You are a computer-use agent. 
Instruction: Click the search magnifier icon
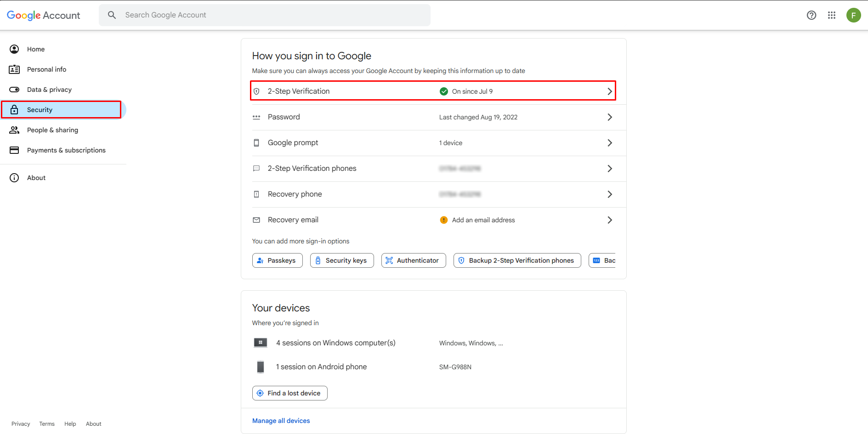(x=112, y=15)
